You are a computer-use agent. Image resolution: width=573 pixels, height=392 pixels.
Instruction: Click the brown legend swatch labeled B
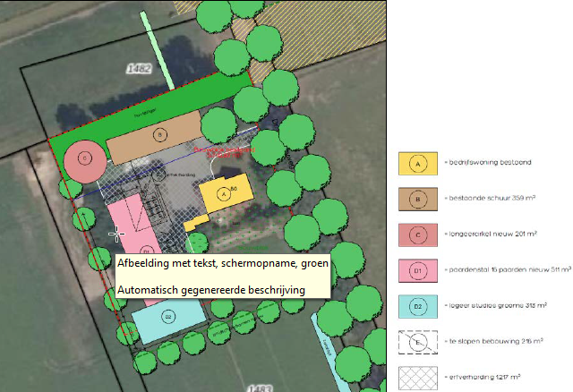[417, 198]
